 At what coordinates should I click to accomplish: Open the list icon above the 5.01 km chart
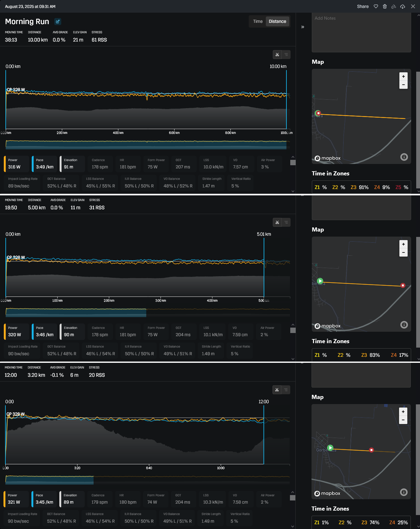pyautogui.click(x=286, y=222)
